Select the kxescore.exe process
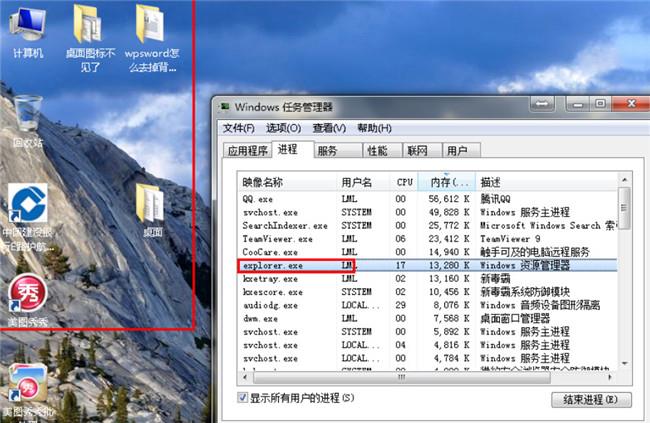The image size is (650, 423). (x=427, y=292)
